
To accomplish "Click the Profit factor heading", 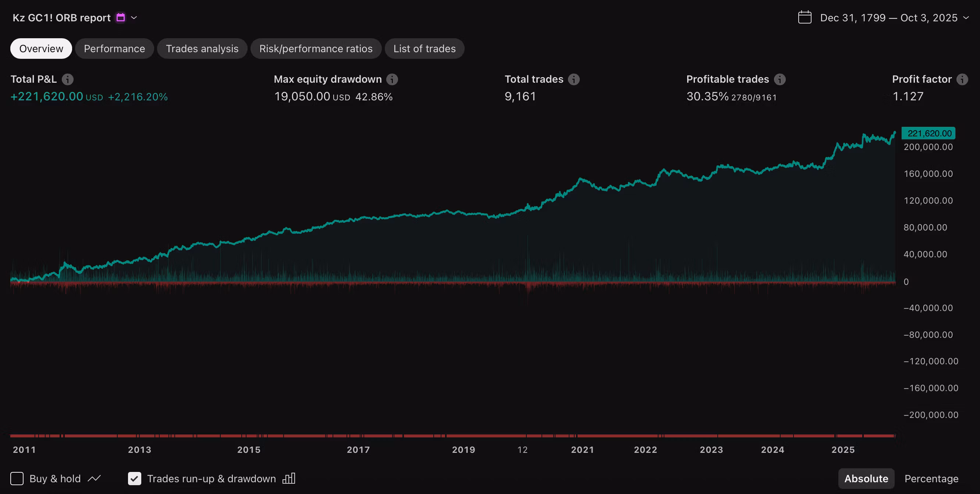I will pyautogui.click(x=922, y=79).
